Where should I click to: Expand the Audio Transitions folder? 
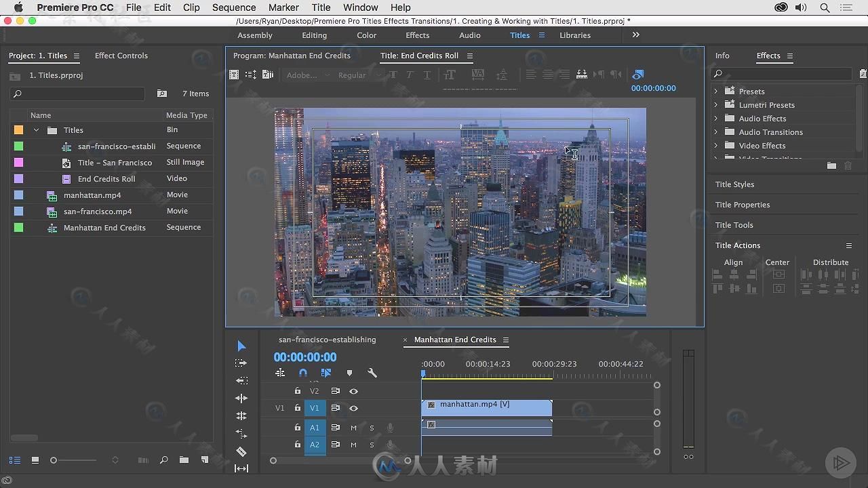point(715,131)
